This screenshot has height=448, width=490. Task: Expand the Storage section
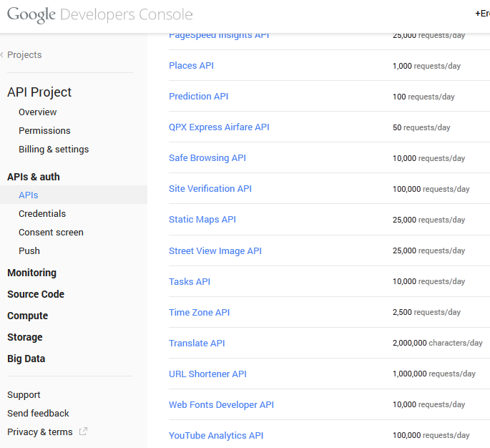pyautogui.click(x=25, y=337)
